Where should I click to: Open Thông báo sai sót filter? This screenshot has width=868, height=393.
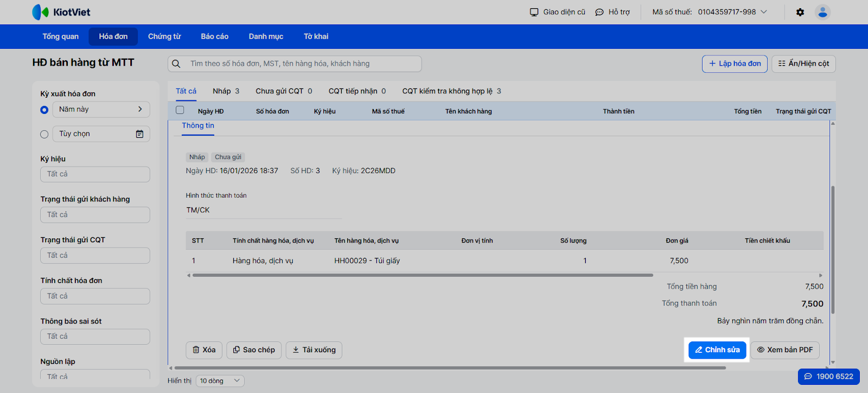[95, 337]
